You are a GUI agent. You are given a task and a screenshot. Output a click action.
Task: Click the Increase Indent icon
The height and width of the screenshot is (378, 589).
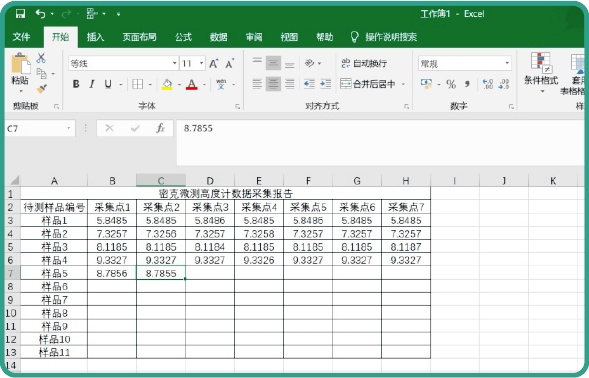click(x=325, y=84)
